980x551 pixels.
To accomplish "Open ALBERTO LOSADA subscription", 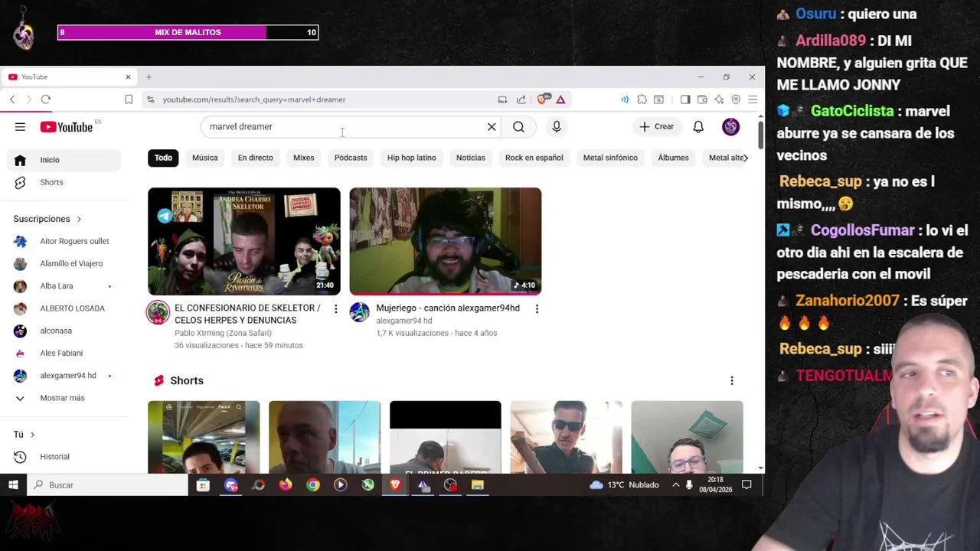I will pyautogui.click(x=64, y=308).
